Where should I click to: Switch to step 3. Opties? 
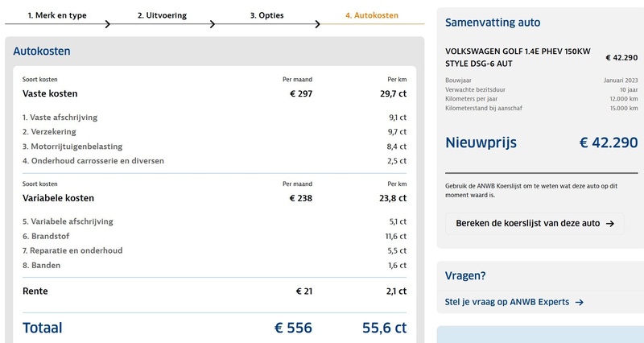point(266,15)
